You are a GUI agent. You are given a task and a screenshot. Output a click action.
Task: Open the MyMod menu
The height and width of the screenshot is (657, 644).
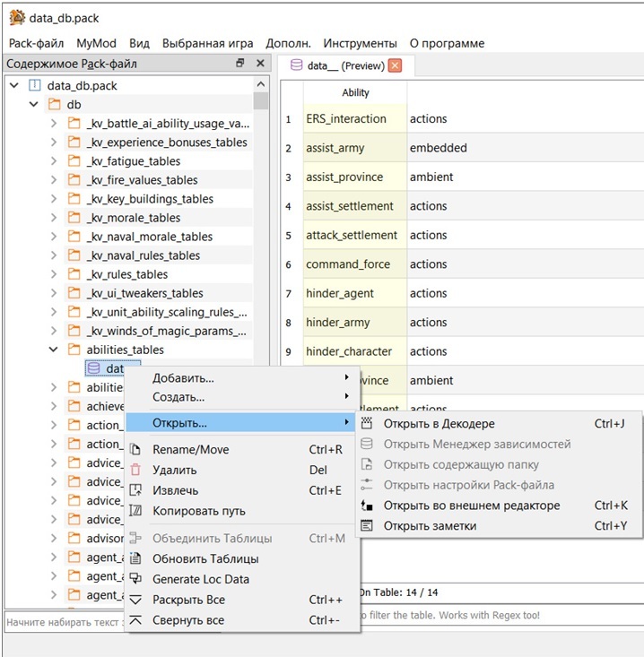pos(96,43)
